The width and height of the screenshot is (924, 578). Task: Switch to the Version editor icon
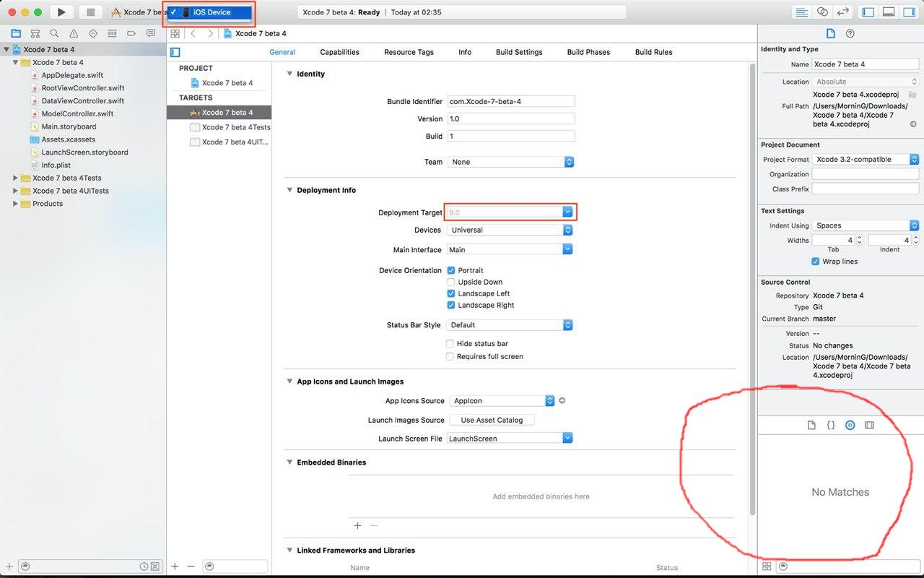click(842, 12)
